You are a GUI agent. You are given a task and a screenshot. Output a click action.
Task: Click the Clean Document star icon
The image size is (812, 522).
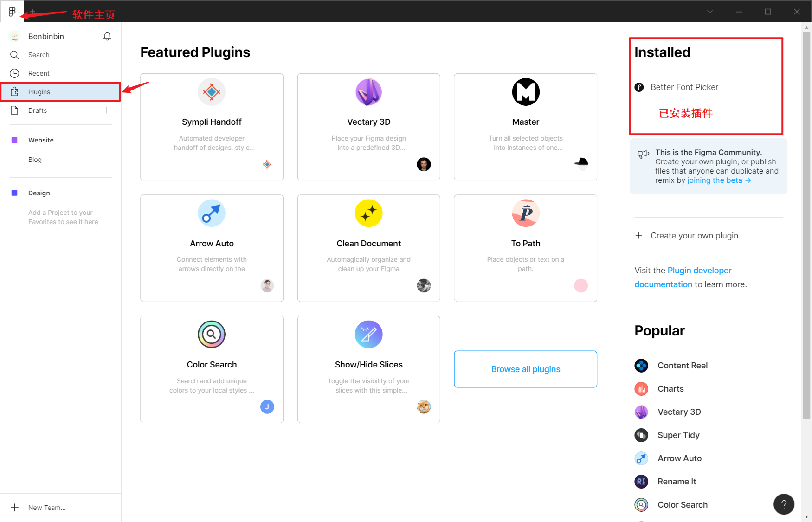368,213
